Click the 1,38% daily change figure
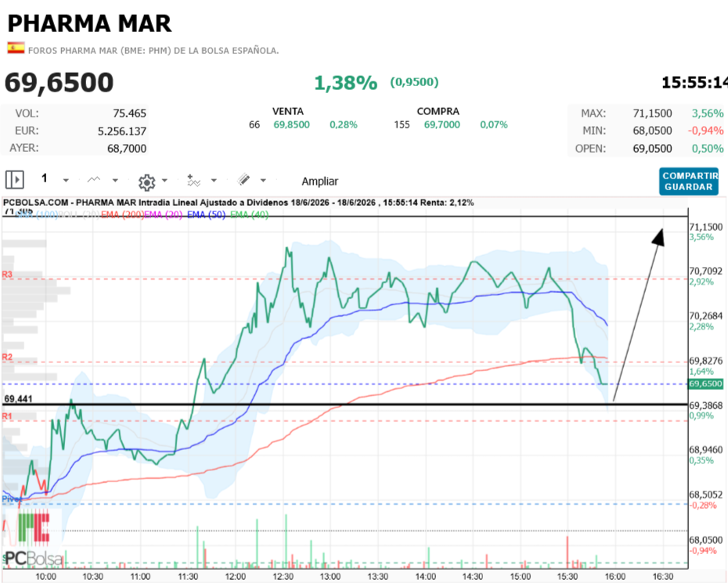 point(346,83)
